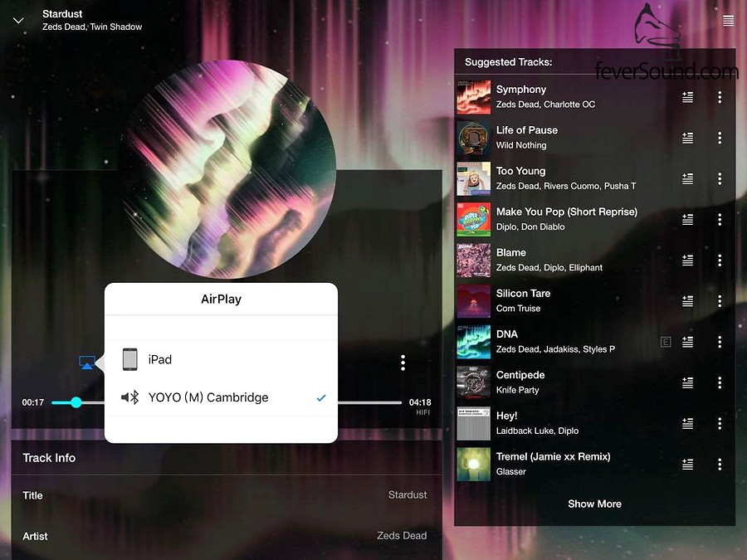
Task: Click the Life of Pause album thumbnail
Action: pos(474,138)
